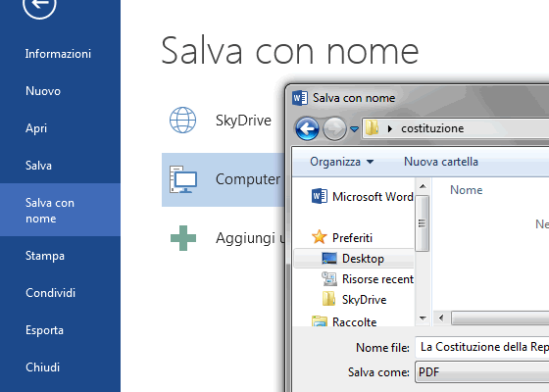Open the Esporta page

(x=44, y=330)
